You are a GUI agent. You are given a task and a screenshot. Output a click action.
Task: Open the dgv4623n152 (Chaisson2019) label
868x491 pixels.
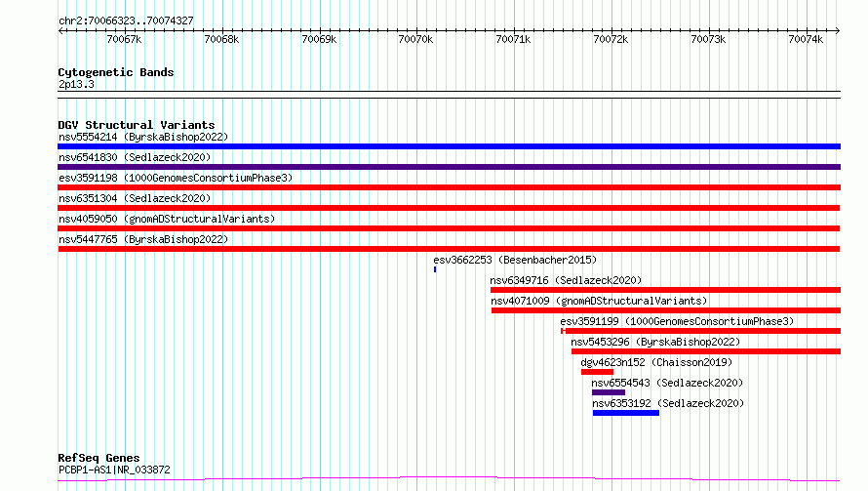coord(656,362)
